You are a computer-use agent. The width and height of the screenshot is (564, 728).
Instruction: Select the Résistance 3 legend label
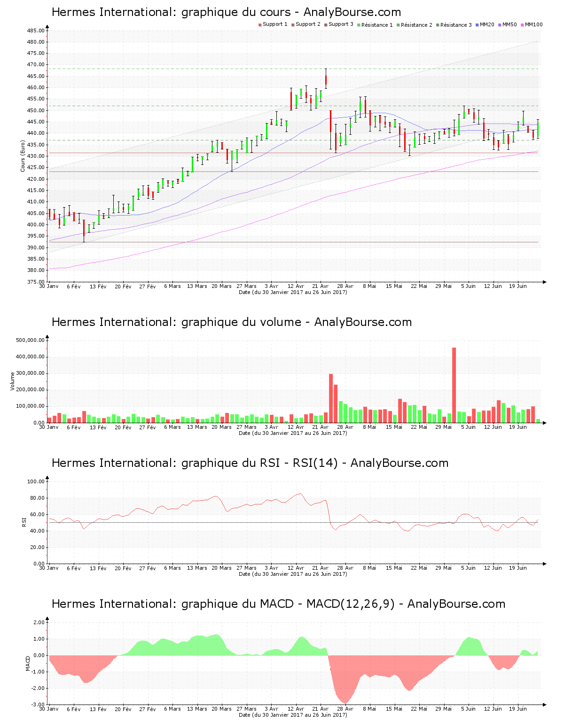coord(456,25)
